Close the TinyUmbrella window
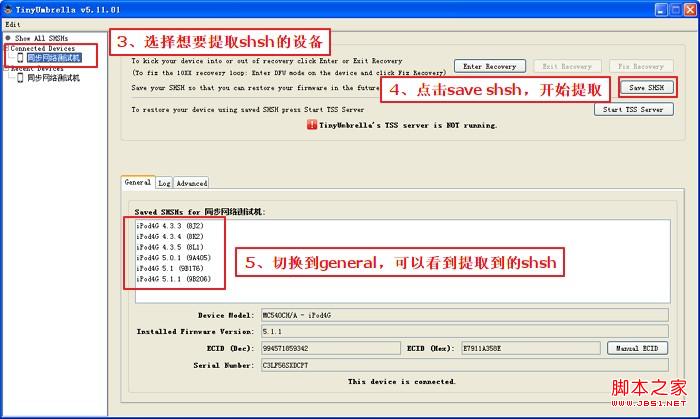Viewport: 700px width, 419px height. [690, 9]
